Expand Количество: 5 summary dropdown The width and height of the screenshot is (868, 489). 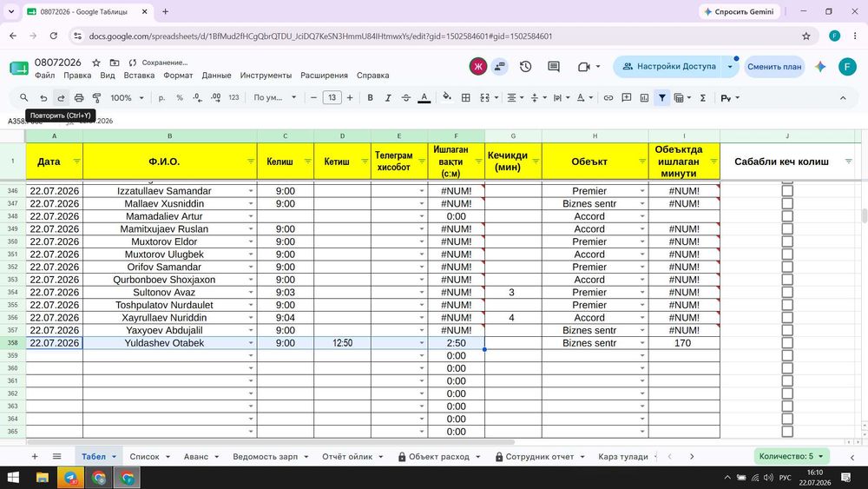tap(792, 456)
